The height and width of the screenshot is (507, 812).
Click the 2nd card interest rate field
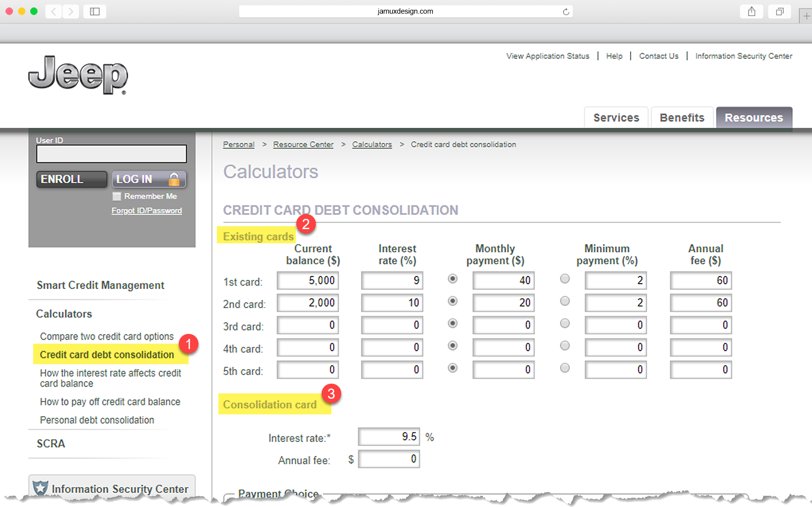392,303
